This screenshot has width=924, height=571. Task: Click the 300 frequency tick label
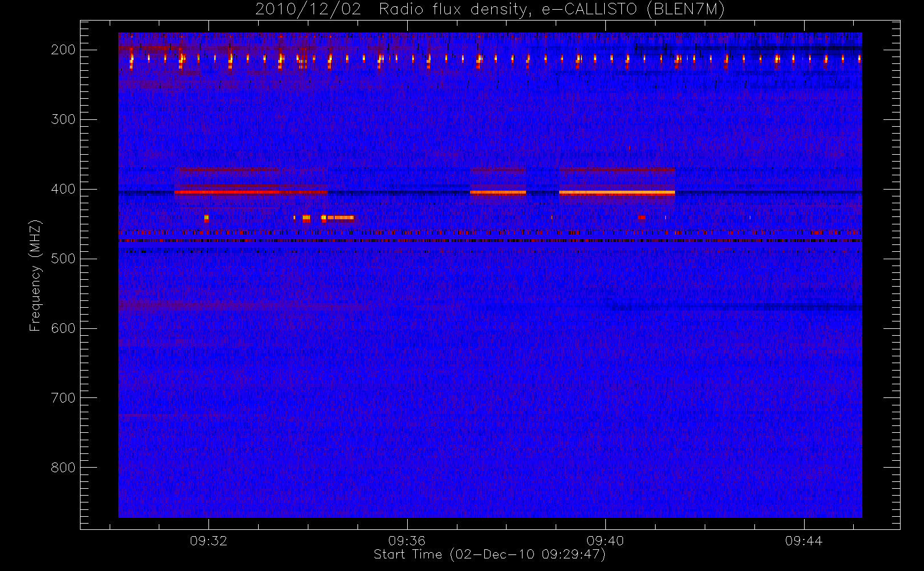tap(63, 119)
